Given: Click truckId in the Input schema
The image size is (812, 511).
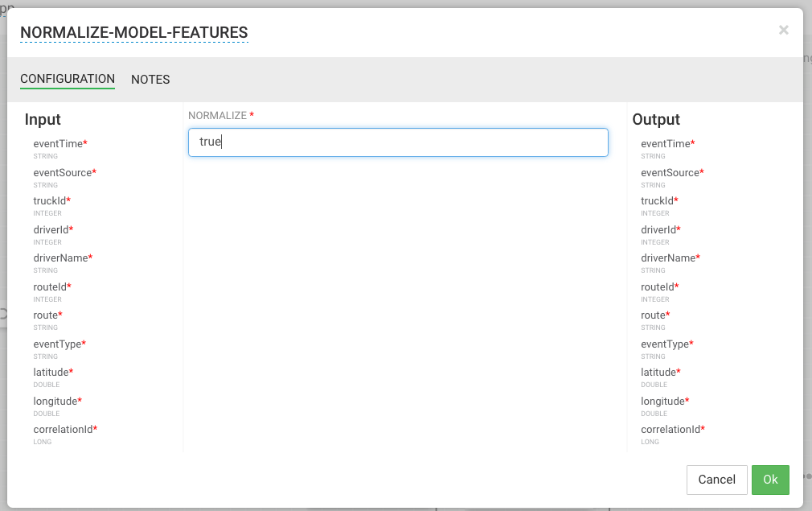Looking at the screenshot, I should pos(50,201).
